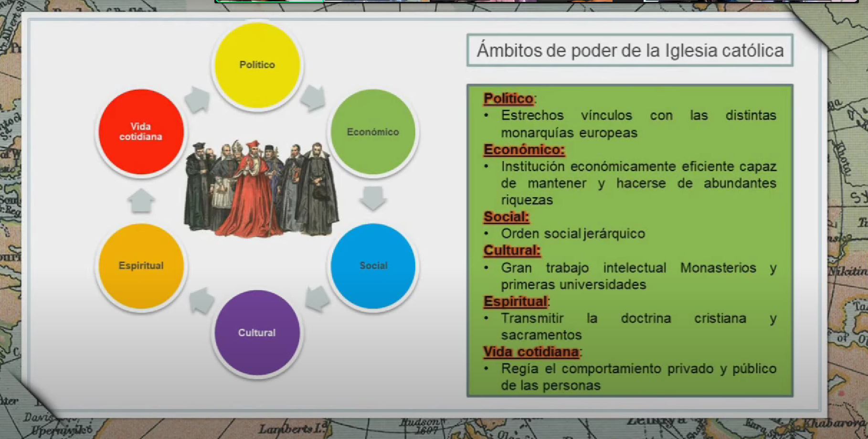Click the orange Espiritual circle
The width and height of the screenshot is (868, 439).
(x=141, y=266)
